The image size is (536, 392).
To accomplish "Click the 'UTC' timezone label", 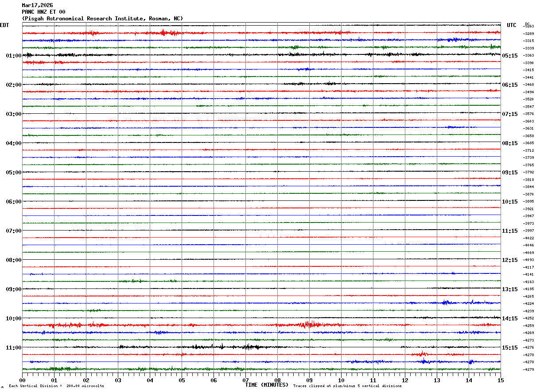I will coord(512,25).
